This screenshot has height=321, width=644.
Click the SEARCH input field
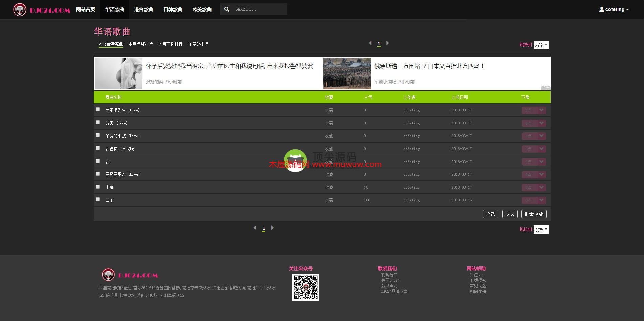click(x=259, y=9)
